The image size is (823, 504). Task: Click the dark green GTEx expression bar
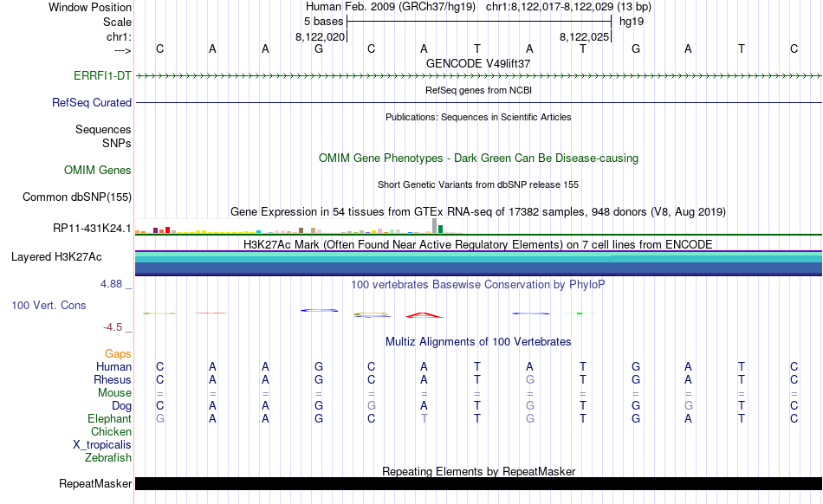(x=441, y=229)
